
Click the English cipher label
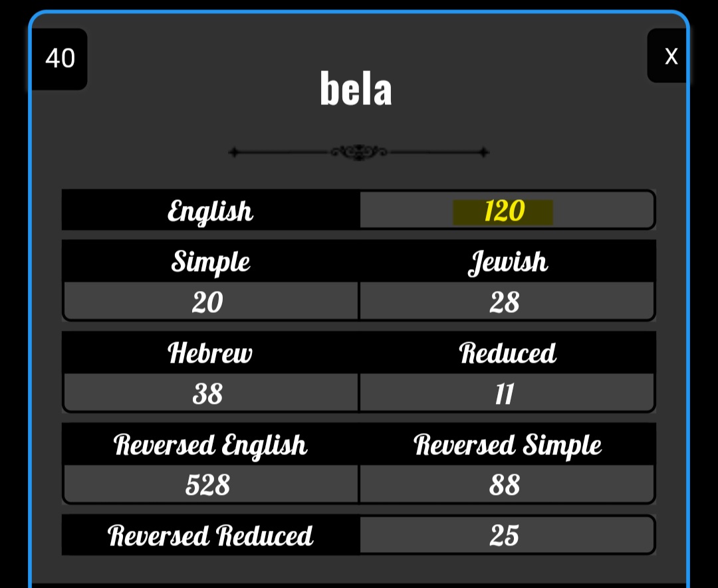pyautogui.click(x=210, y=210)
